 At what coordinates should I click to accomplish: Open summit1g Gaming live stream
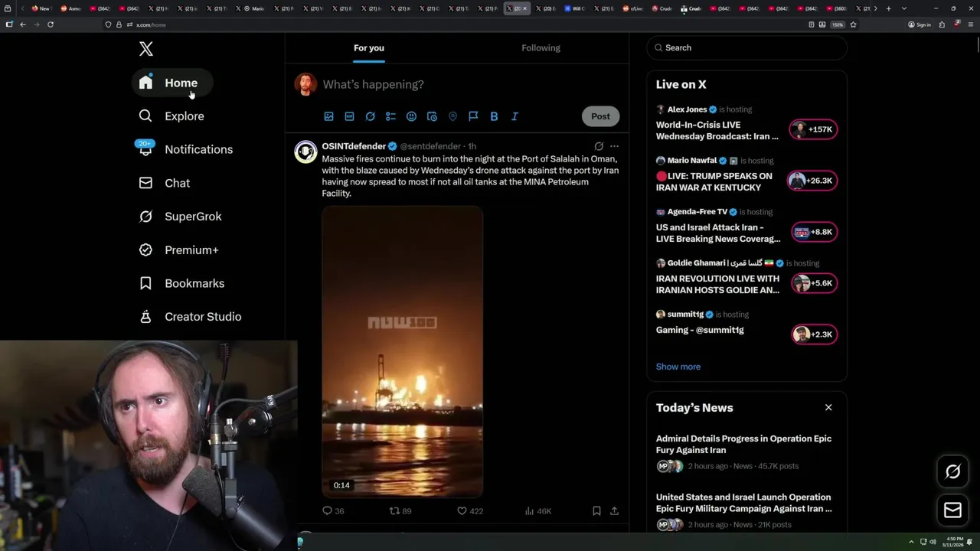click(x=700, y=330)
